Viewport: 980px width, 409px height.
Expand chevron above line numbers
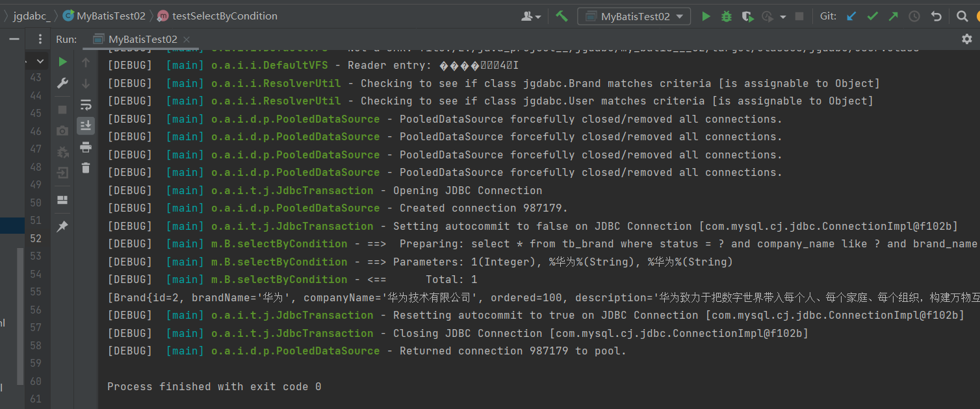tap(40, 61)
